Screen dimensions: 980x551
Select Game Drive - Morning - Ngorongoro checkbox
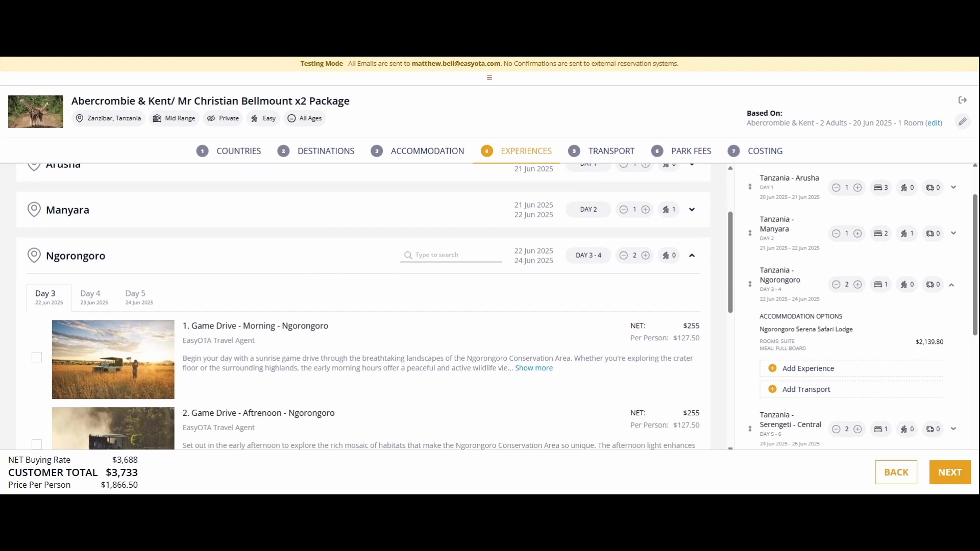click(x=37, y=358)
